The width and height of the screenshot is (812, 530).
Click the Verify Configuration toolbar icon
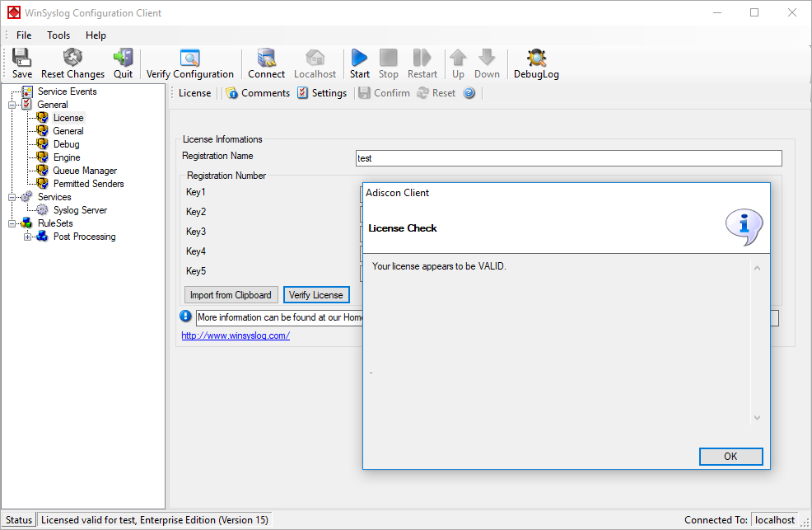pyautogui.click(x=190, y=58)
